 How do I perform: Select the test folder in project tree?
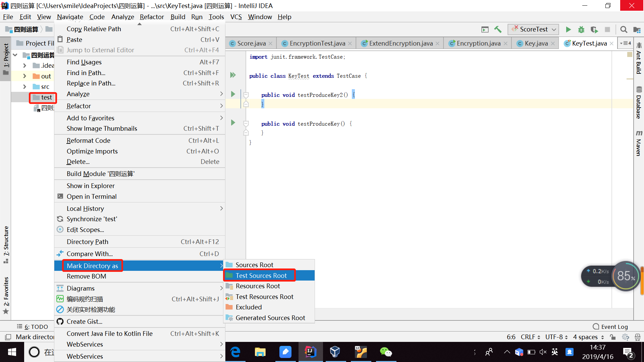(x=43, y=97)
